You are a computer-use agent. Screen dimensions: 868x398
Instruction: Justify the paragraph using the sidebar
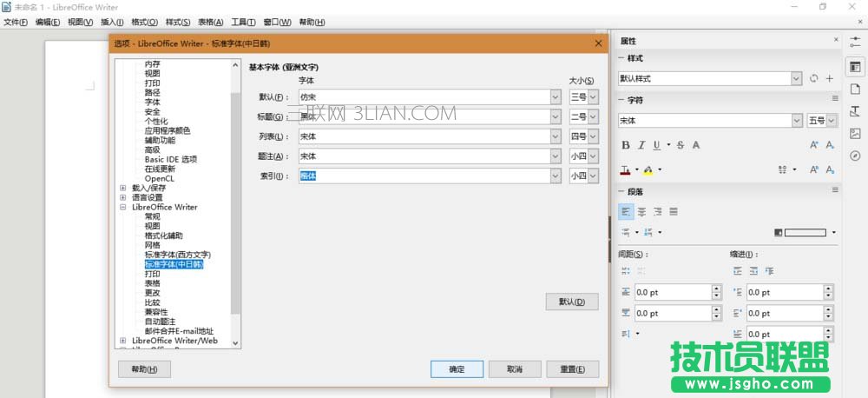click(674, 212)
